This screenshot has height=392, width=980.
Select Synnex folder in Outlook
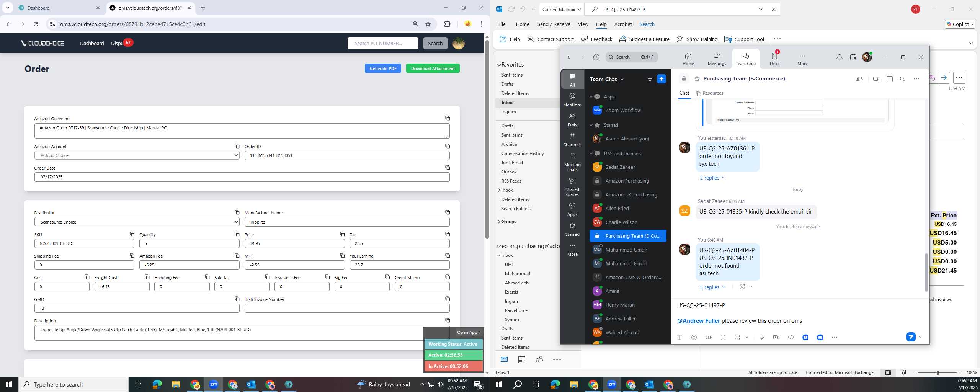pos(512,320)
